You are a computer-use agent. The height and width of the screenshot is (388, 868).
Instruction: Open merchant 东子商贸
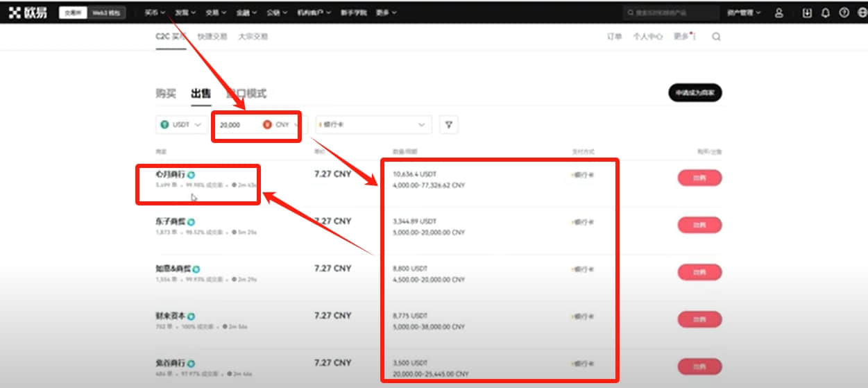[x=171, y=222]
